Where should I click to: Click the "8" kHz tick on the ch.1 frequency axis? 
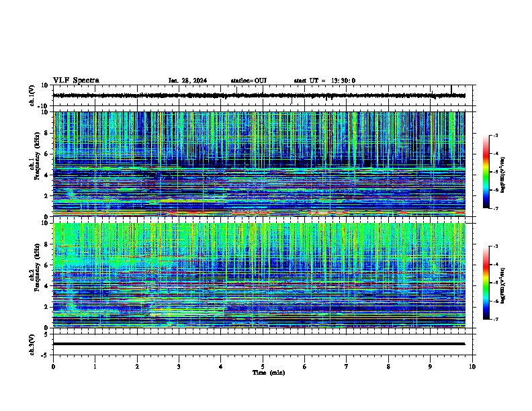[47, 133]
